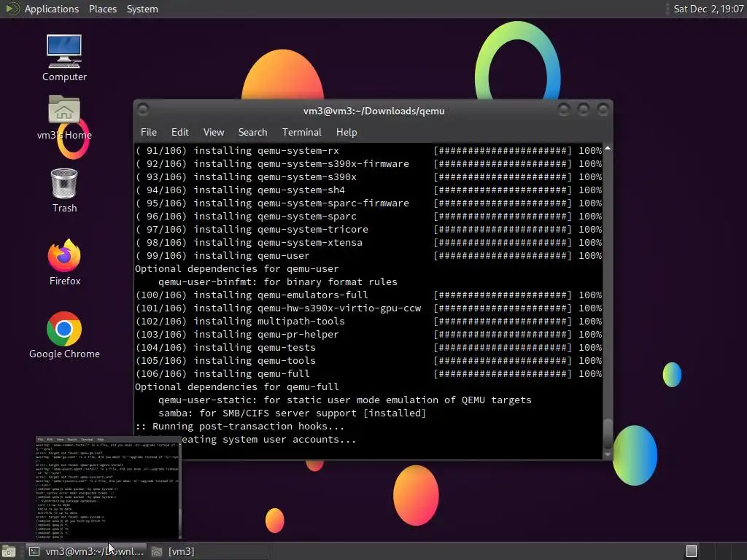Click the line installing qemu-system-s390x-firmware
The height and width of the screenshot is (560, 747).
368,164
